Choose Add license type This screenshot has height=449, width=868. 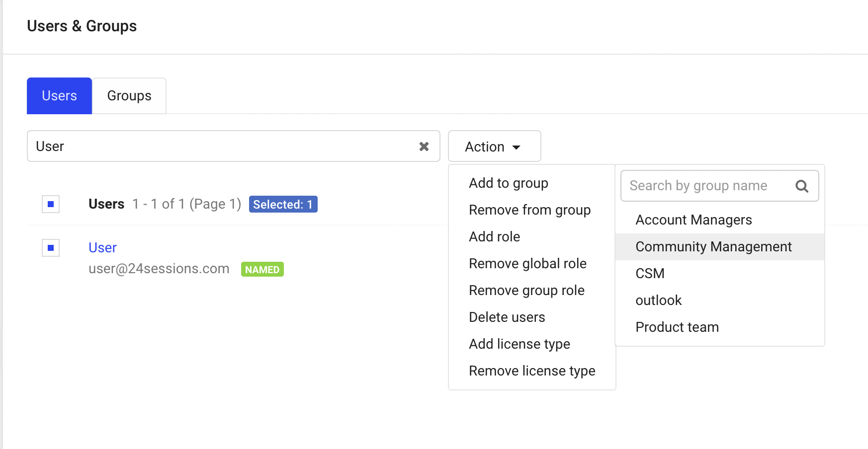point(519,344)
